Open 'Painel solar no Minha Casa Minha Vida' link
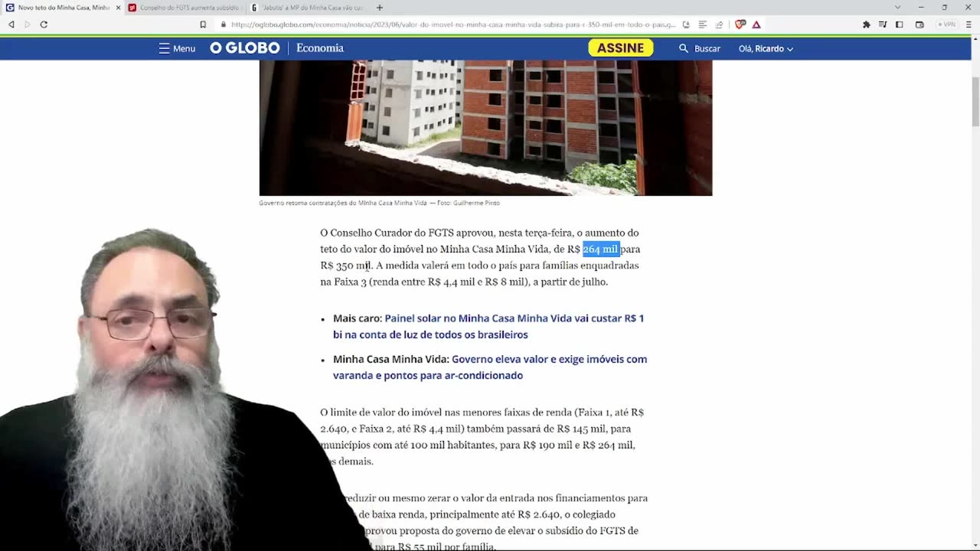 coord(488,327)
